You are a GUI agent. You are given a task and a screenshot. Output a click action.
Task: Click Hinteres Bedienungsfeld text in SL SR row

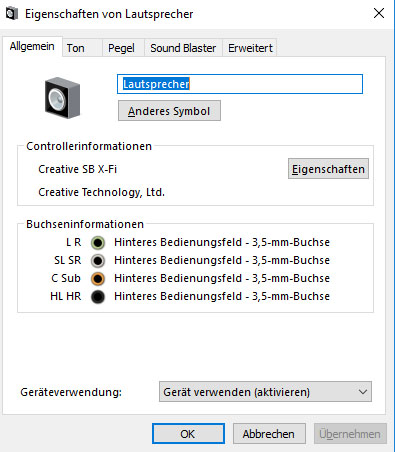(222, 260)
